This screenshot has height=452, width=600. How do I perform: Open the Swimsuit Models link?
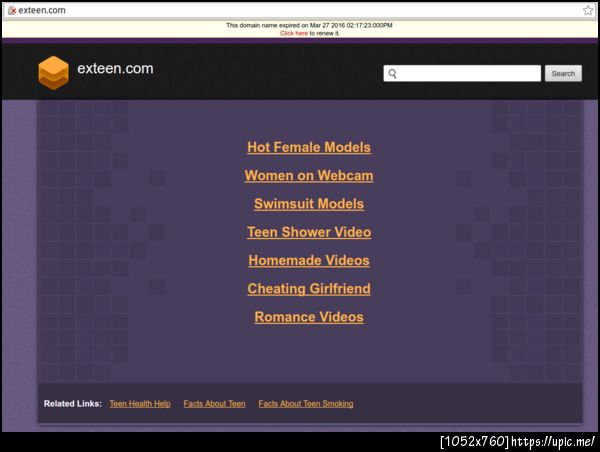(309, 204)
